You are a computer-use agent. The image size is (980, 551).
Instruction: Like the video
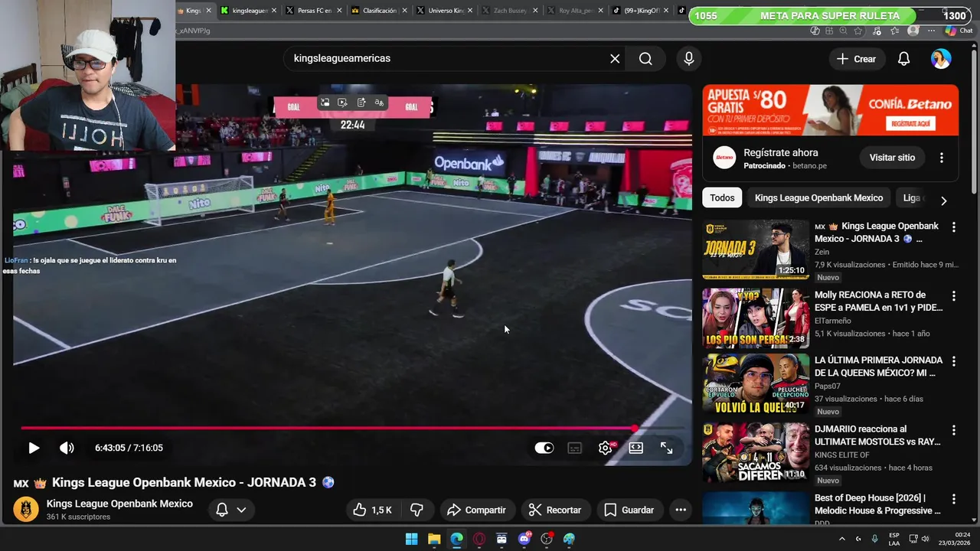tap(374, 510)
